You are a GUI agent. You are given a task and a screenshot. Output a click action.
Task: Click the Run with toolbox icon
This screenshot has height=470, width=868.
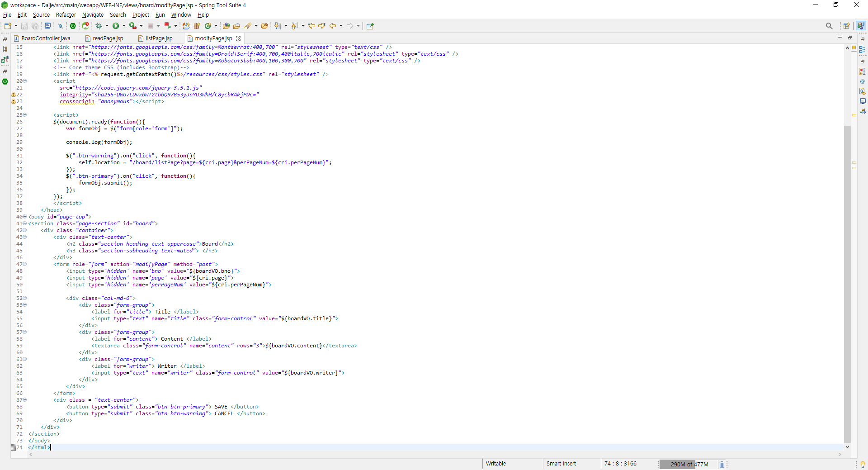[133, 26]
